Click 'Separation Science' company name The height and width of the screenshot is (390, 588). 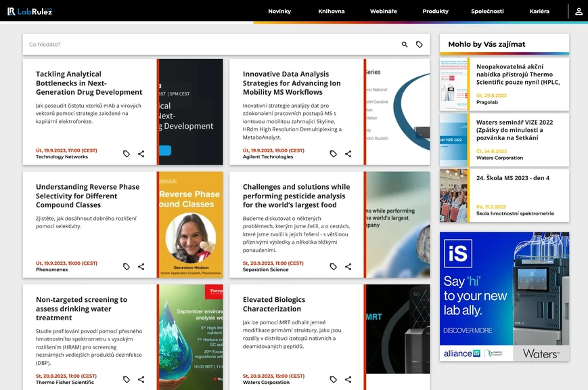[x=265, y=269]
